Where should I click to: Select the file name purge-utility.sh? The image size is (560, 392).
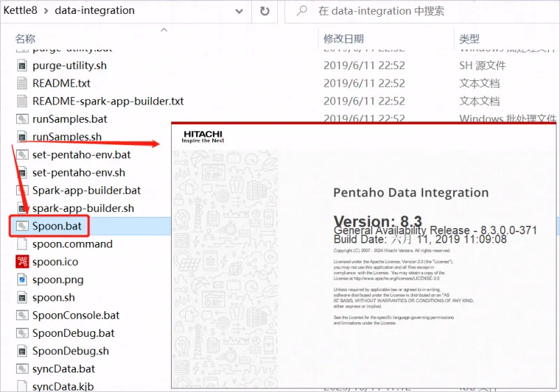(x=70, y=66)
